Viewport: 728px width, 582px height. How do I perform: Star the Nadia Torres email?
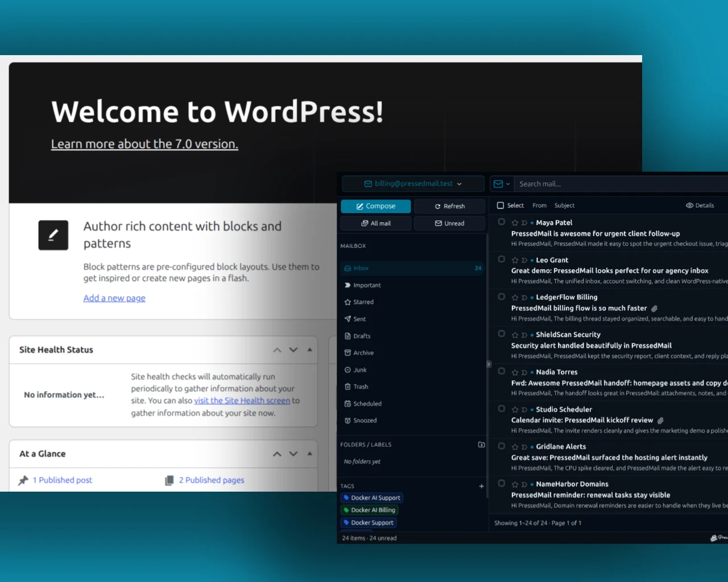point(515,372)
